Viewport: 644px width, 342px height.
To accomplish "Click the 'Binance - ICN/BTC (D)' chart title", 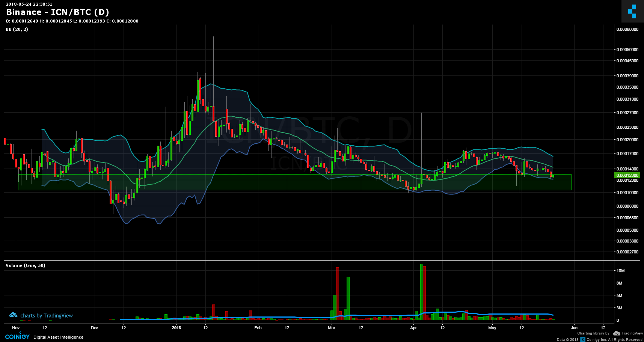I will pos(57,12).
